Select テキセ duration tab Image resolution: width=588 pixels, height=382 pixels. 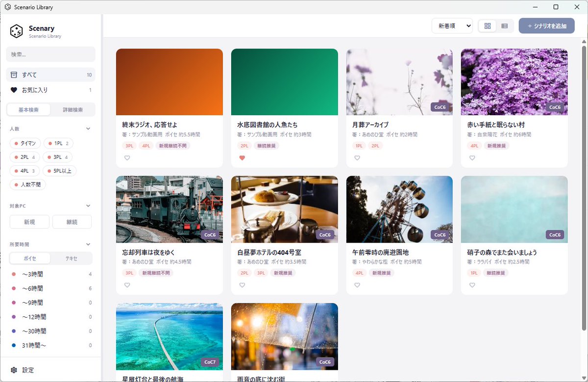[x=71, y=258]
